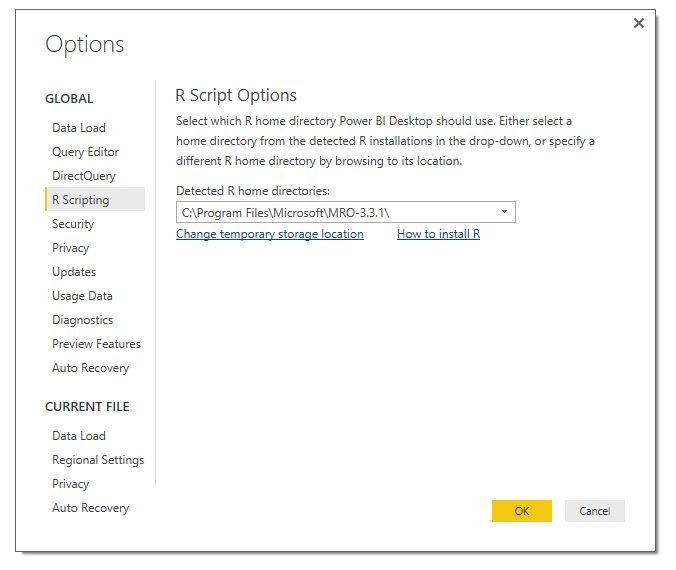Expand the detected R home directories dropdown arrow
676x570 pixels.
pos(504,212)
